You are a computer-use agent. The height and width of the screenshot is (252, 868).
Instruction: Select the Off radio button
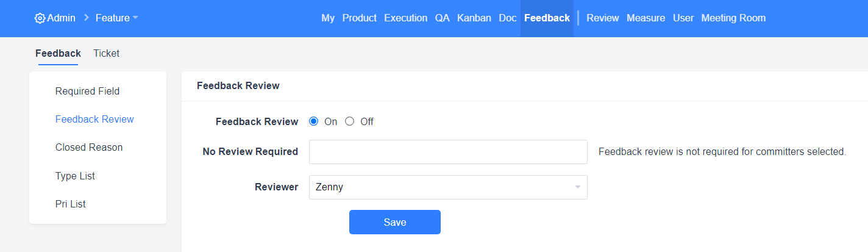coord(350,121)
